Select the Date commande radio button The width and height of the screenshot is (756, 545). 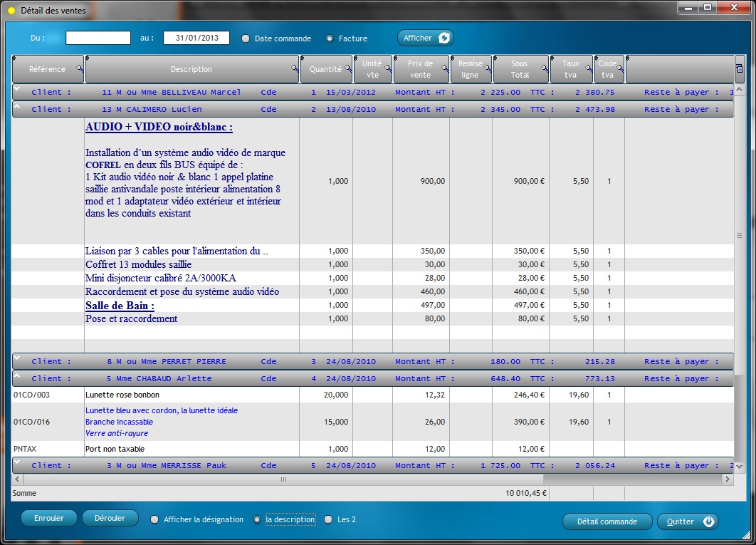[246, 38]
